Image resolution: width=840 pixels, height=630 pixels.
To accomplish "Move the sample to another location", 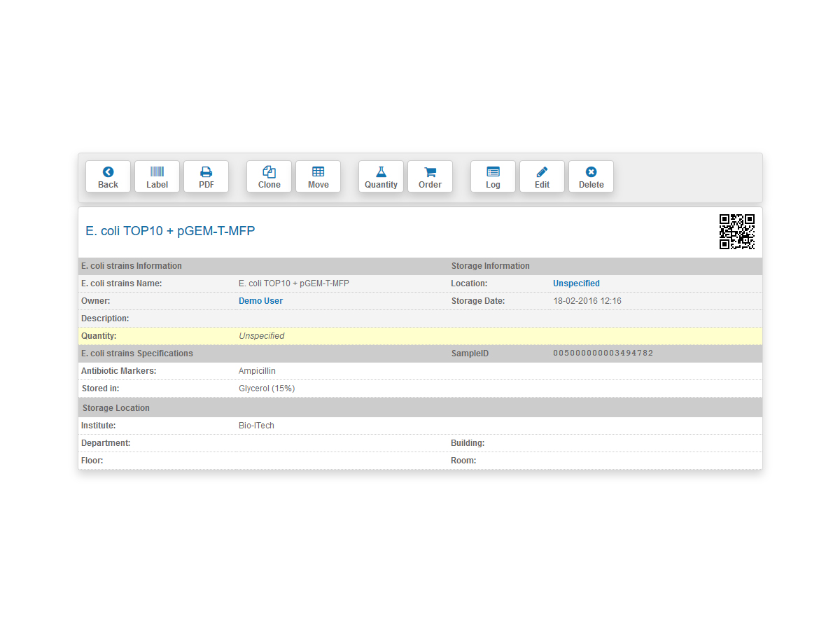I will pyautogui.click(x=318, y=177).
